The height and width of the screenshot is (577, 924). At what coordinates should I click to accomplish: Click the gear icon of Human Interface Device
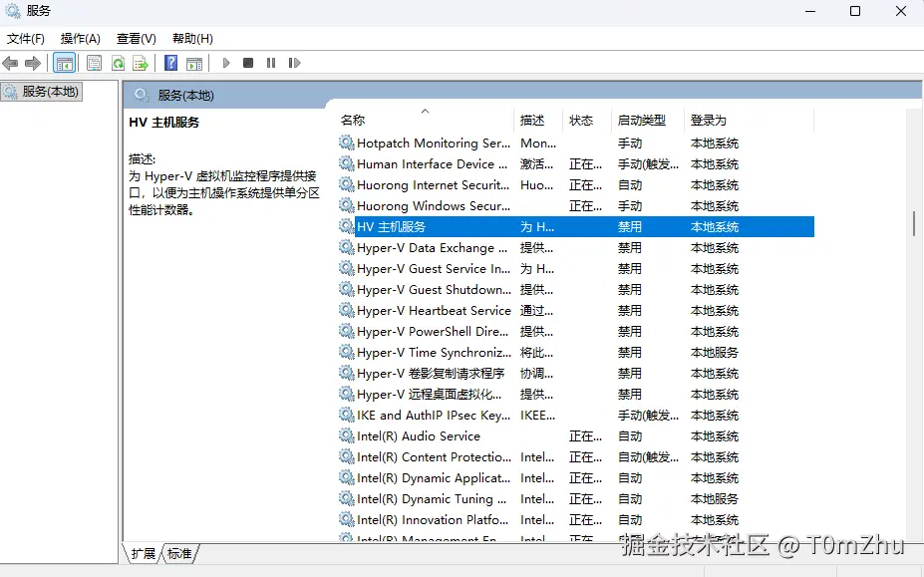click(x=347, y=163)
